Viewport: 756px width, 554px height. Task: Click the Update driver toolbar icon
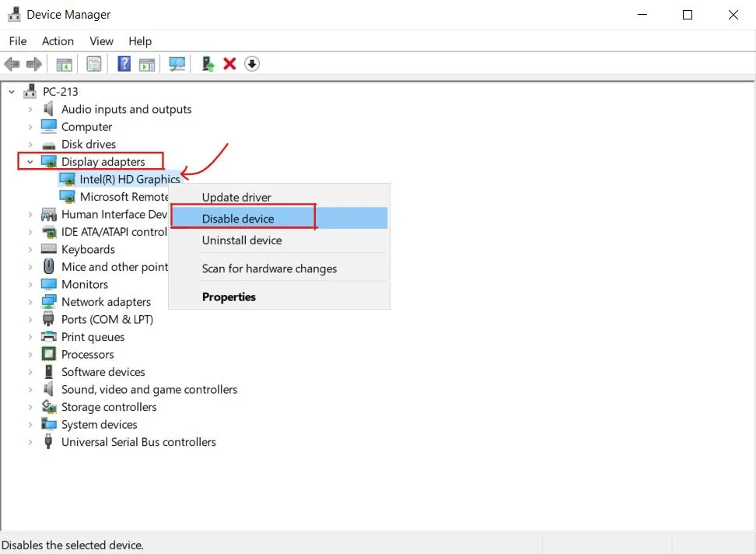208,63
